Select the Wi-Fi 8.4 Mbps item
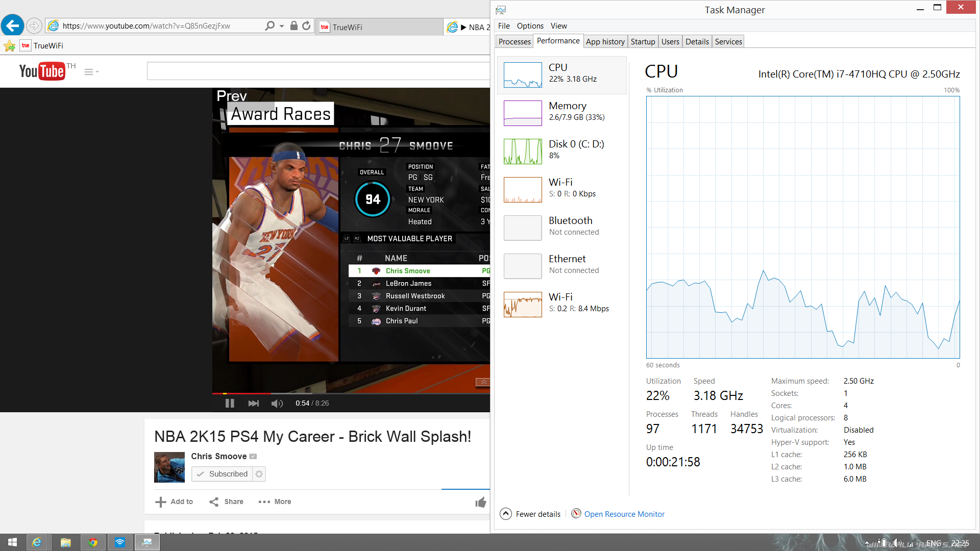 [562, 305]
